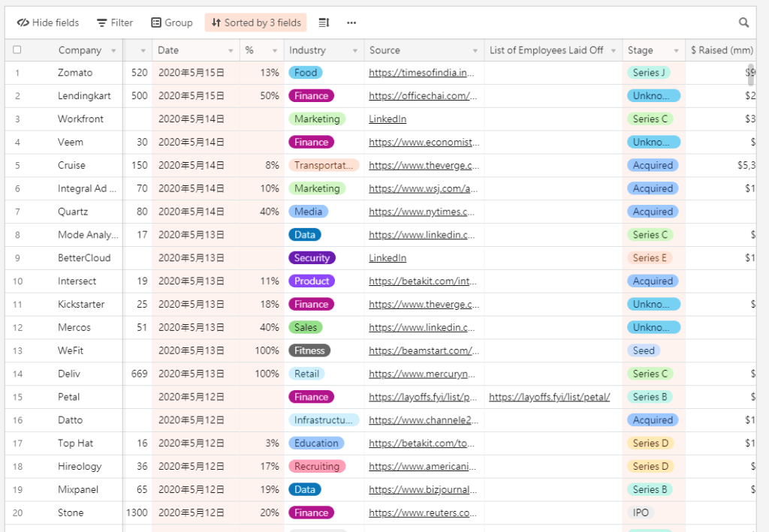769x532 pixels.
Task: Open % column dropdown arrow
Action: coord(275,50)
